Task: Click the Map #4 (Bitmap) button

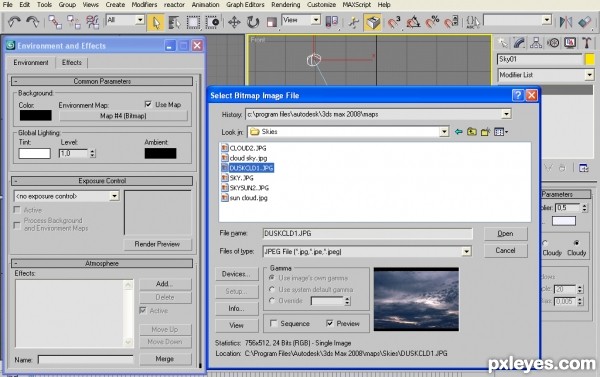Action: point(123,116)
